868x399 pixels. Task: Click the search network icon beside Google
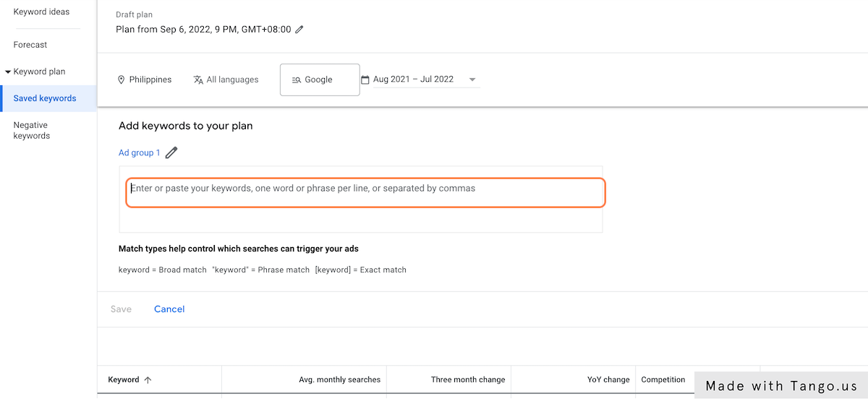click(296, 80)
